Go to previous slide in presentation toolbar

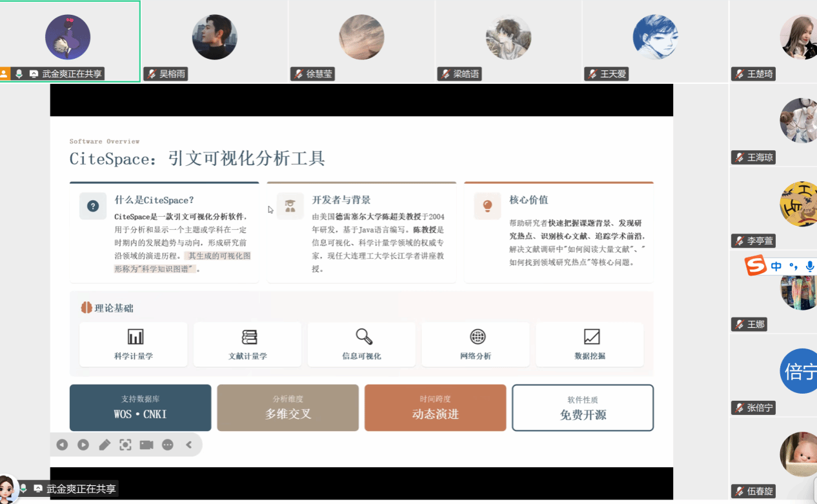coord(62,445)
